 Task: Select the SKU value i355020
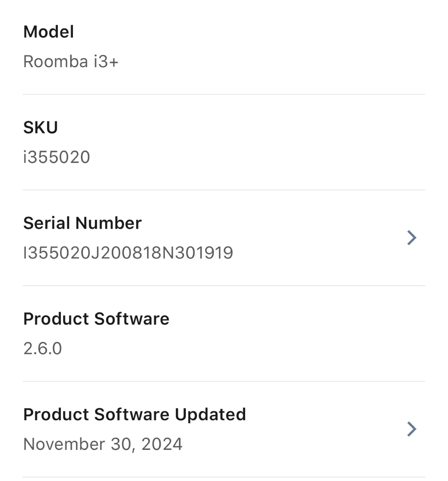click(57, 157)
